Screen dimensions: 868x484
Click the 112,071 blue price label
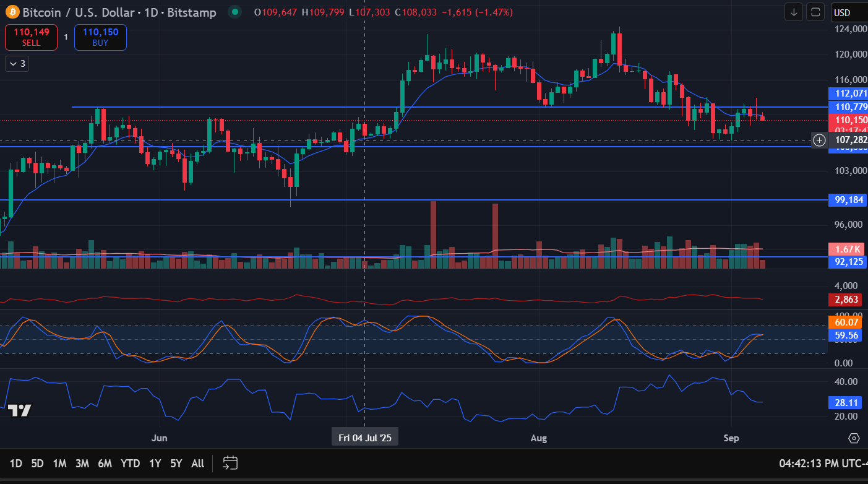coord(848,93)
